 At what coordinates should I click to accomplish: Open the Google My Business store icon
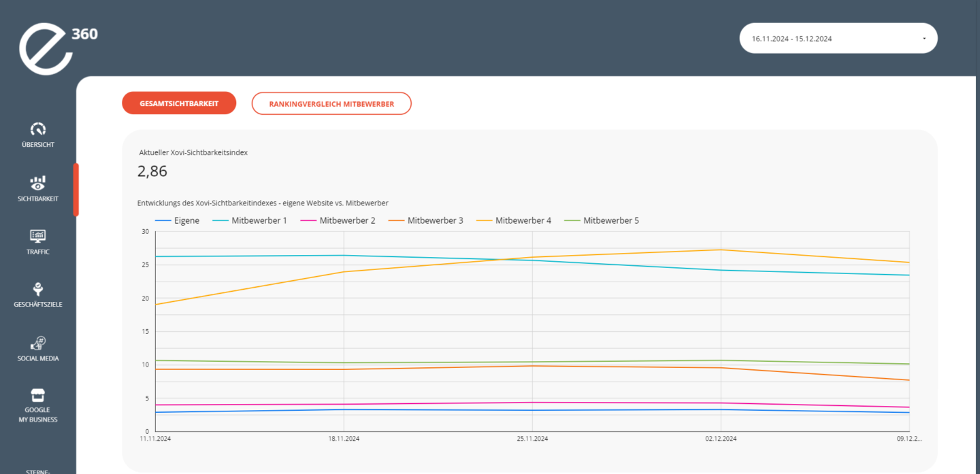coord(38,396)
